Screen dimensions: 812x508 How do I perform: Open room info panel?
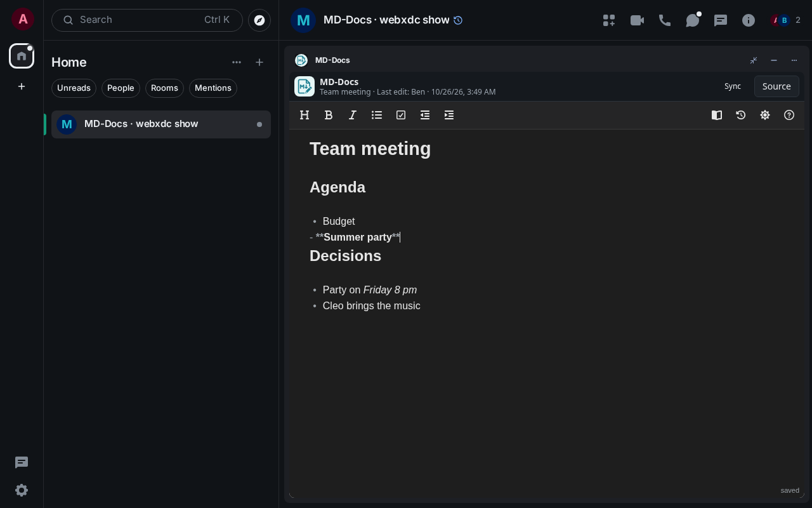[x=749, y=20]
